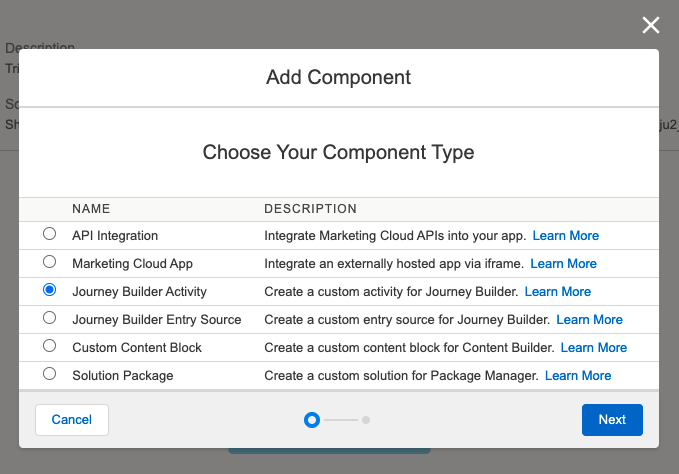The image size is (679, 474).
Task: Choose the Solution Package radio option
Action: click(x=49, y=374)
